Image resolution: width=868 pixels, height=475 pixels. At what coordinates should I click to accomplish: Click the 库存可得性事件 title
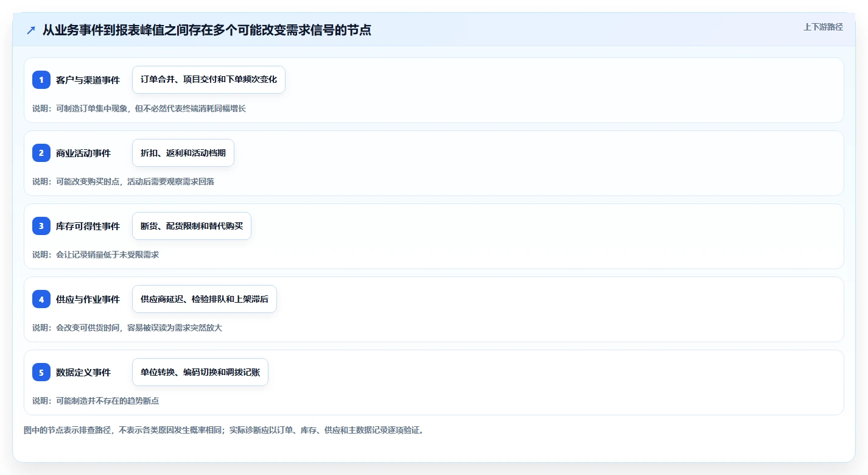point(88,226)
